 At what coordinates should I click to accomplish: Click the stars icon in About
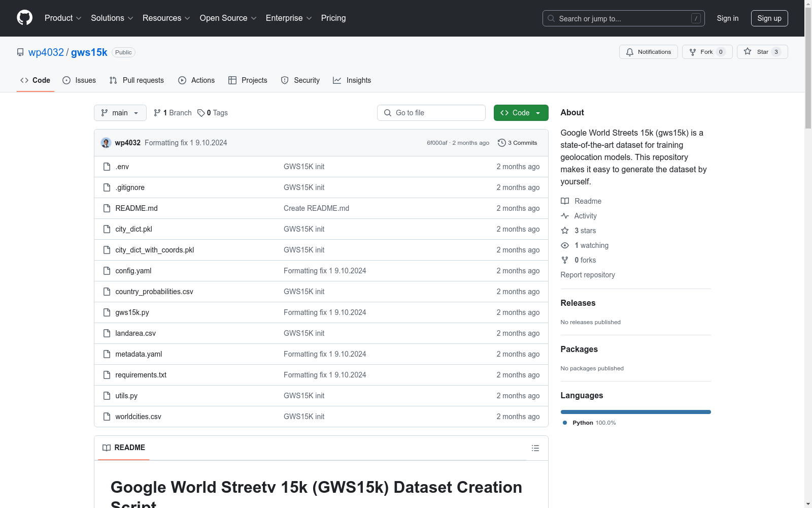tap(565, 231)
